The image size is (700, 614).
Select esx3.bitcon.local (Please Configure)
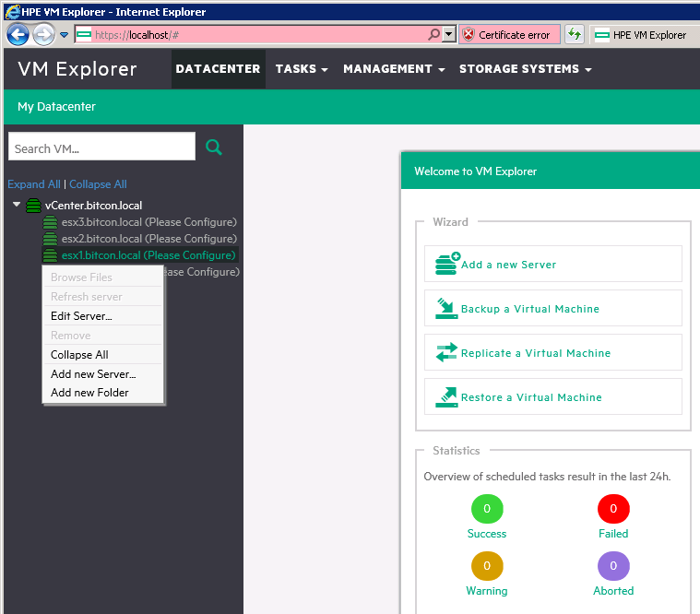tap(149, 222)
